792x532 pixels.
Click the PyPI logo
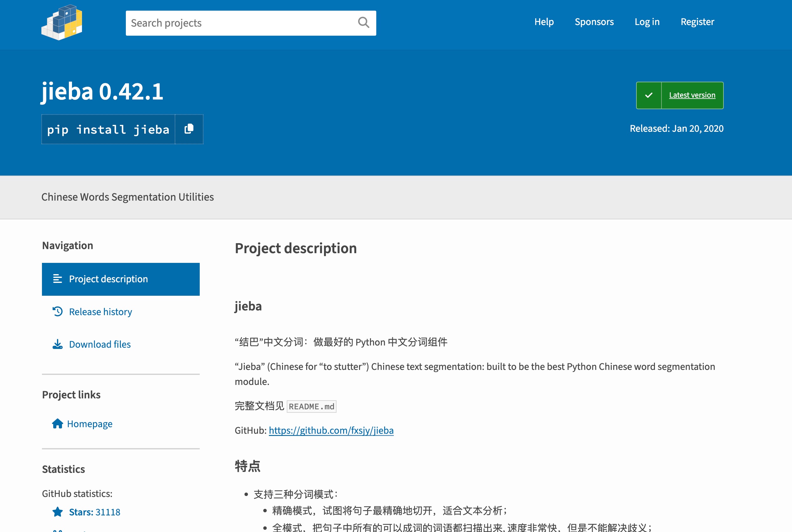coord(62,23)
